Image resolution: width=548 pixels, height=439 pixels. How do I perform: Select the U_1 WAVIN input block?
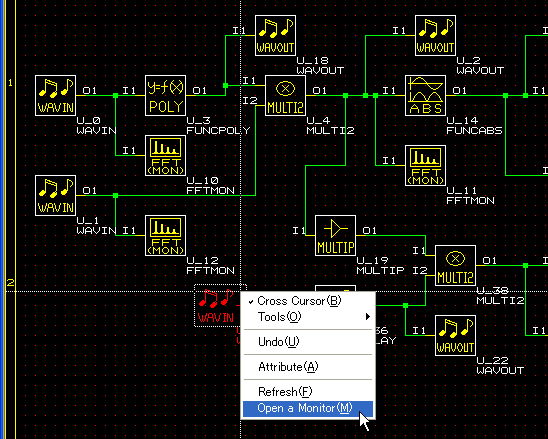pos(56,195)
